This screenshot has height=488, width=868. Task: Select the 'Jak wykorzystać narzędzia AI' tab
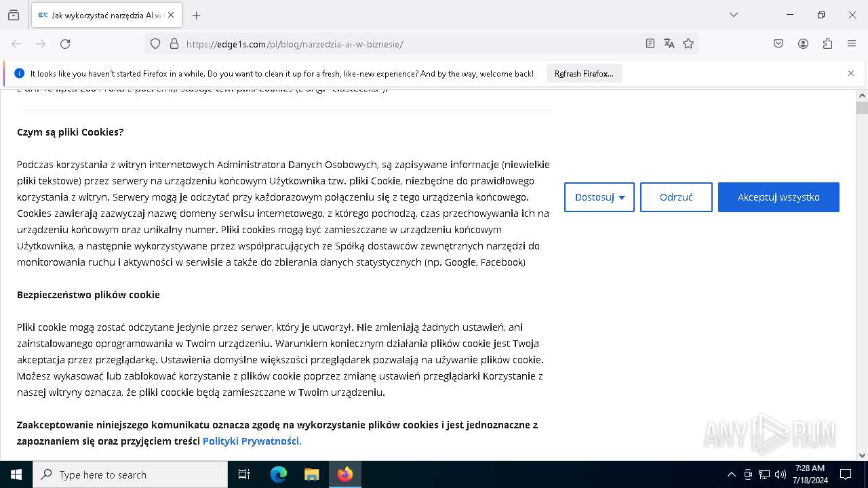point(106,15)
